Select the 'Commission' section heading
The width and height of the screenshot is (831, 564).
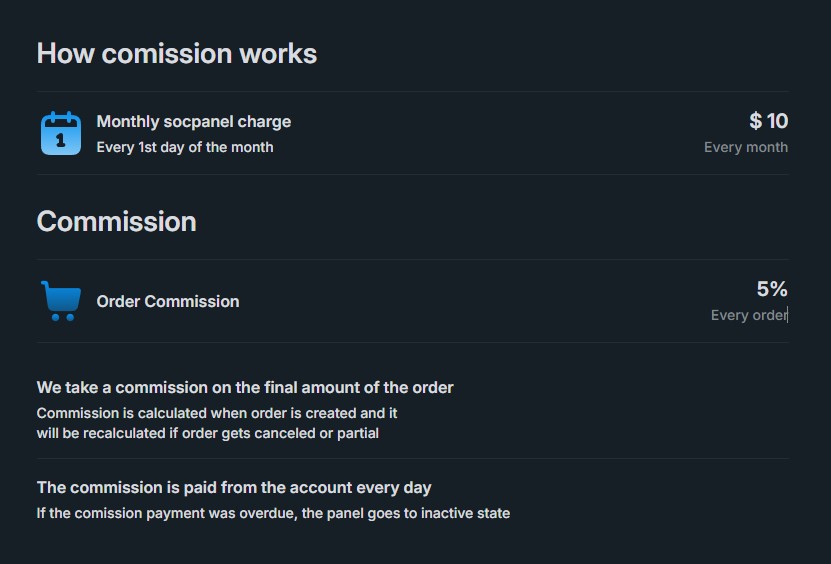tap(117, 222)
